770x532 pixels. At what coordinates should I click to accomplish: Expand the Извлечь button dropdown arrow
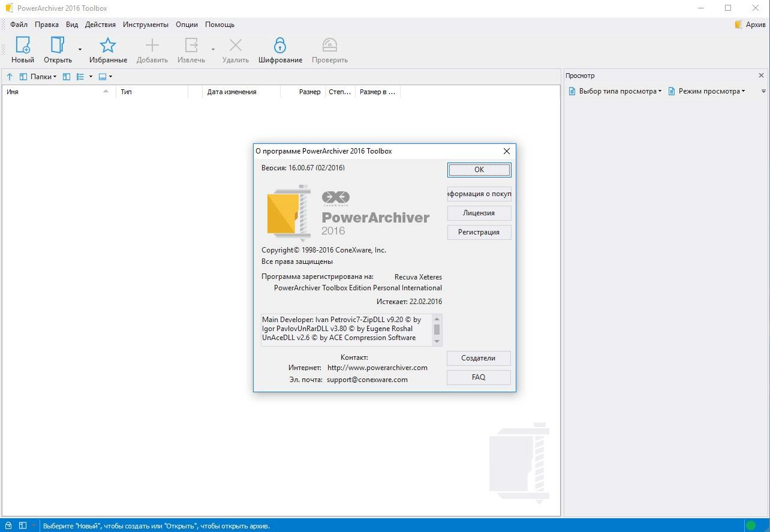tap(213, 49)
